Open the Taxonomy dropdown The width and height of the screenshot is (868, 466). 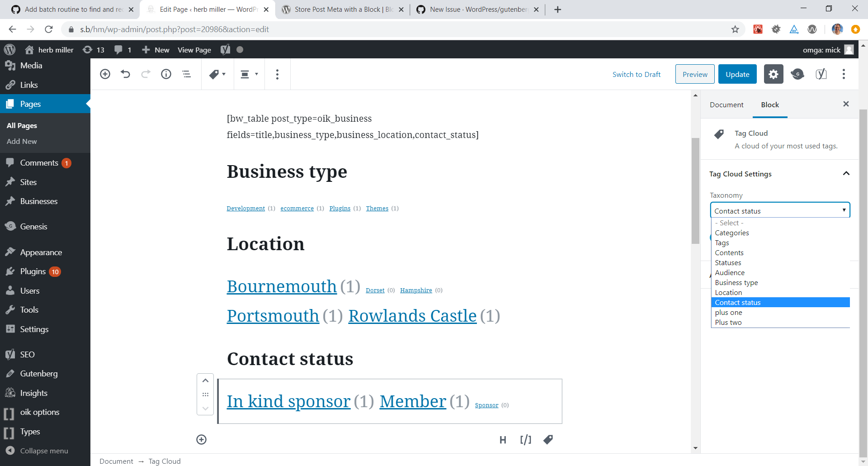click(780, 210)
